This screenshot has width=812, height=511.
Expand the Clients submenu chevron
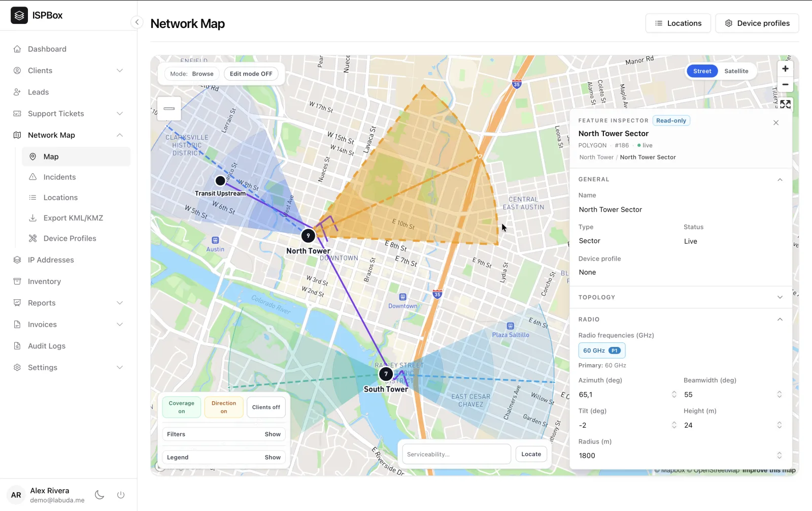coord(120,71)
